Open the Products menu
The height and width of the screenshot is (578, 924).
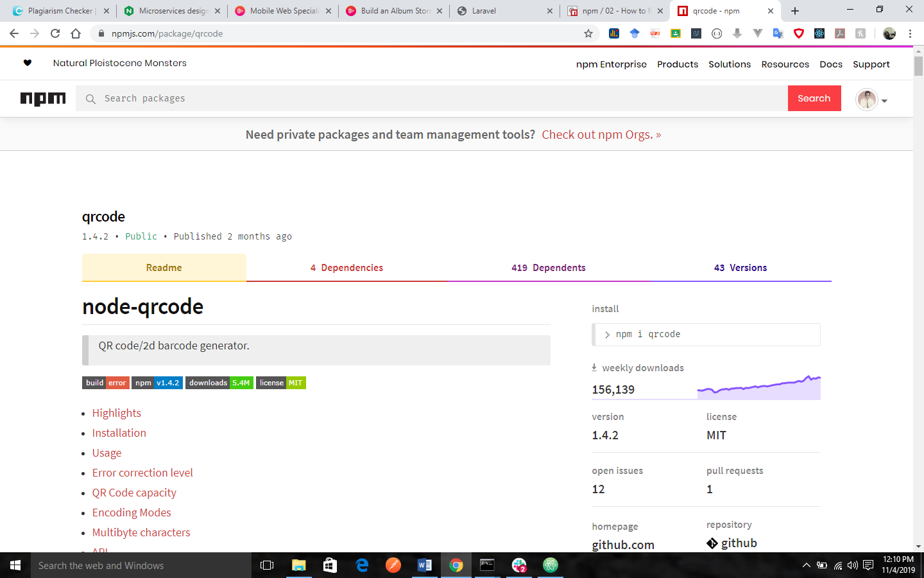678,64
